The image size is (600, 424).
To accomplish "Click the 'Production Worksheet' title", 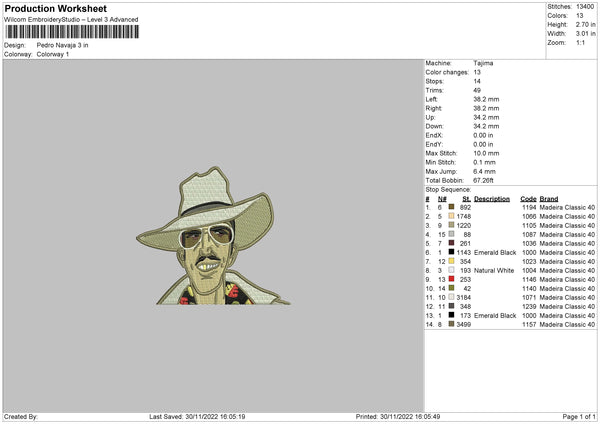I will pos(55,8).
